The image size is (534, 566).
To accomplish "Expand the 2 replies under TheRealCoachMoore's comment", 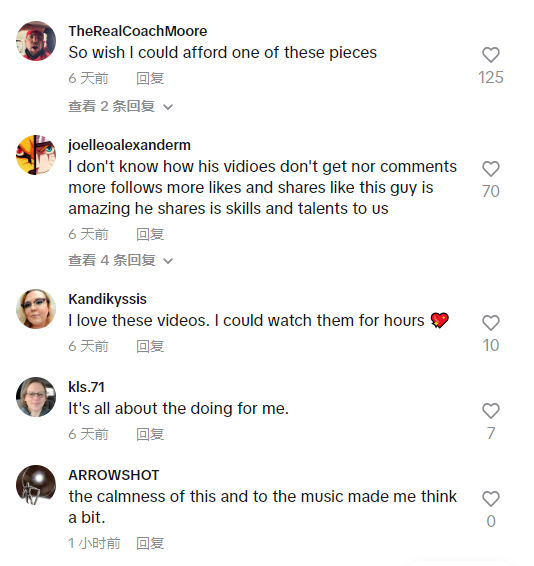I will coord(121,106).
